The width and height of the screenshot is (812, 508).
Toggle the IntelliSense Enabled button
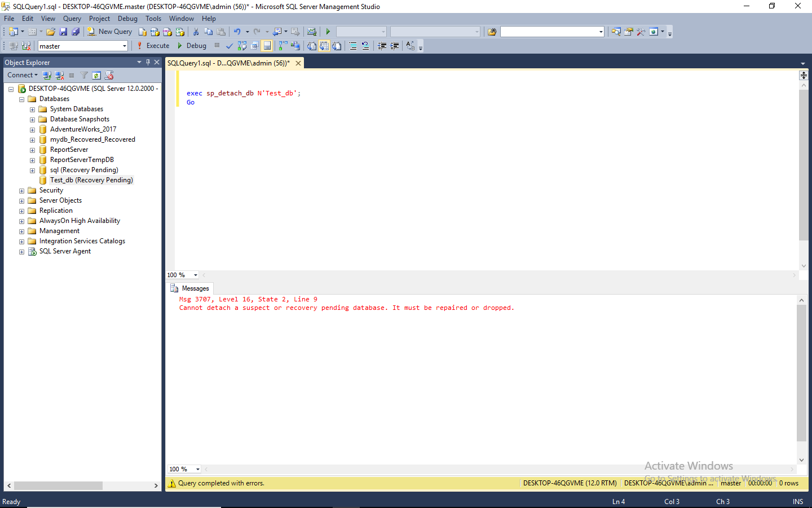pyautogui.click(x=267, y=46)
